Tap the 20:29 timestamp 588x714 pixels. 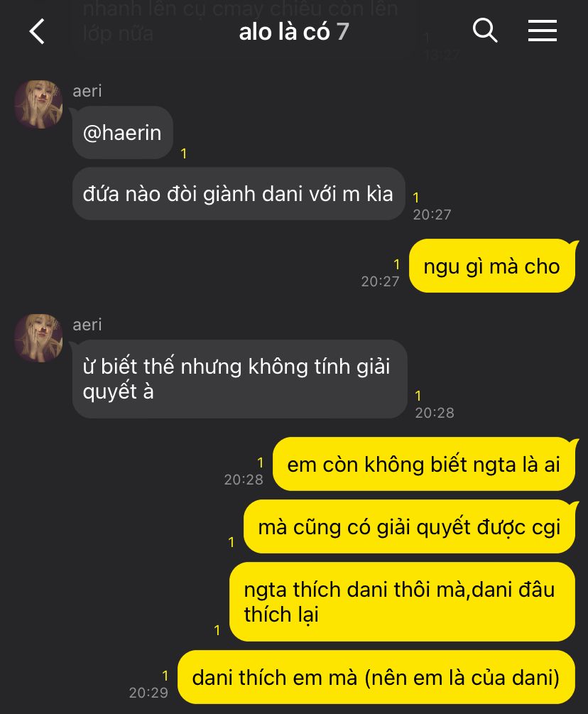[148, 693]
